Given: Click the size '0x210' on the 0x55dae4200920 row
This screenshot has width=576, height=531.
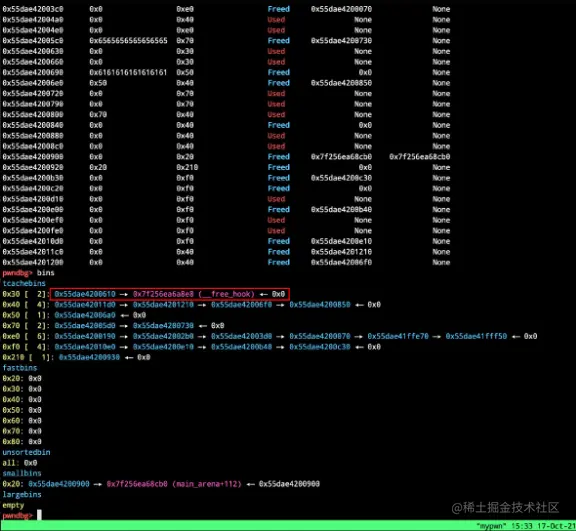Looking at the screenshot, I should tap(187, 167).
